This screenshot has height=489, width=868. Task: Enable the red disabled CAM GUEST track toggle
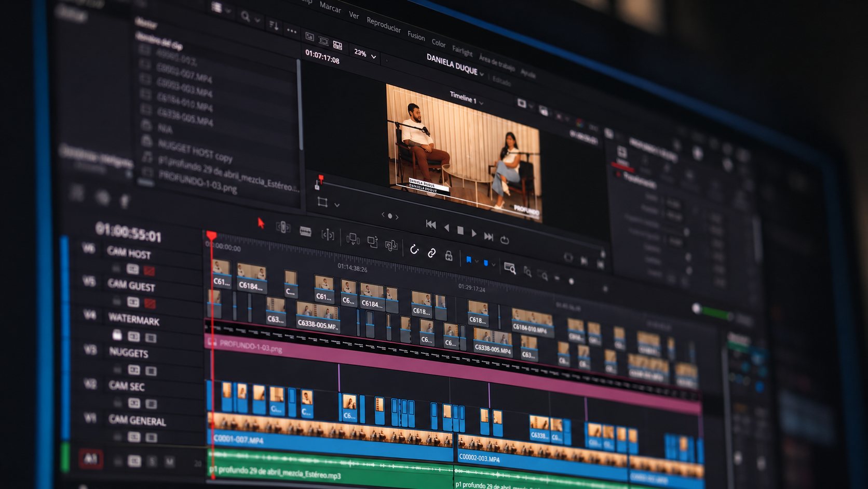[150, 303]
